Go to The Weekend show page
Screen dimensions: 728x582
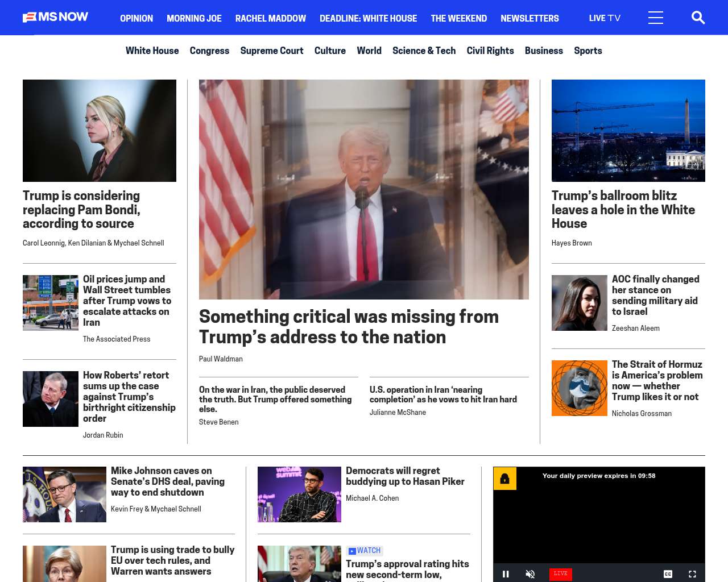(458, 18)
